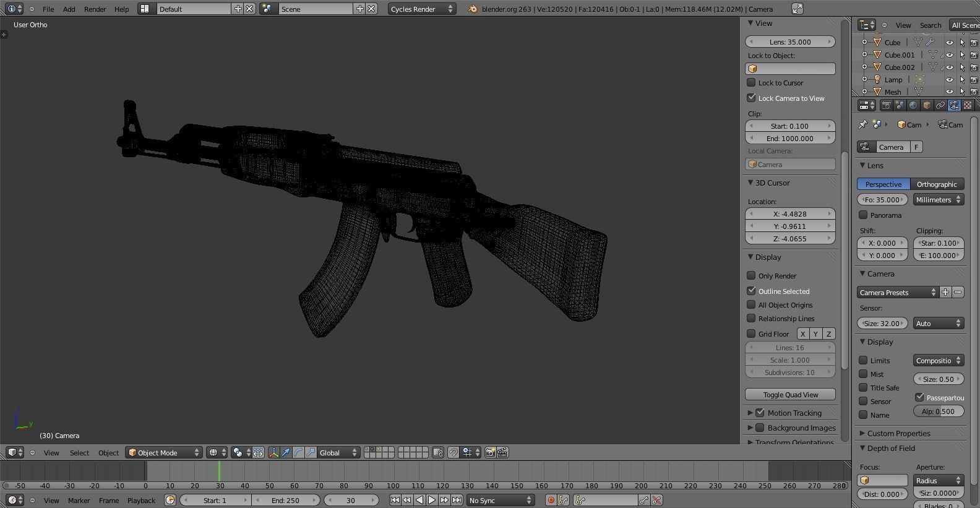This screenshot has width=980, height=508.
Task: Open the Object Constraints chain tab
Action: [940, 105]
